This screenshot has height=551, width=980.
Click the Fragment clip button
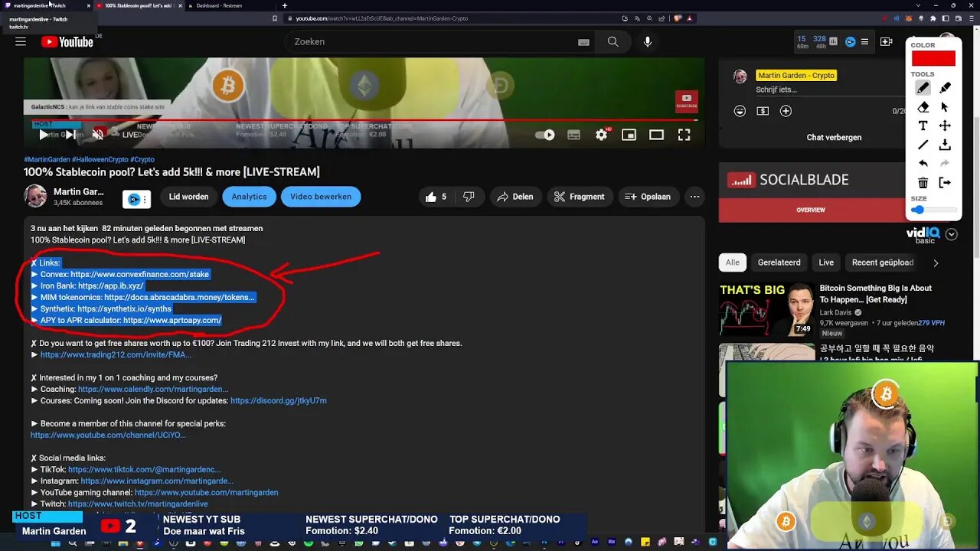click(579, 197)
